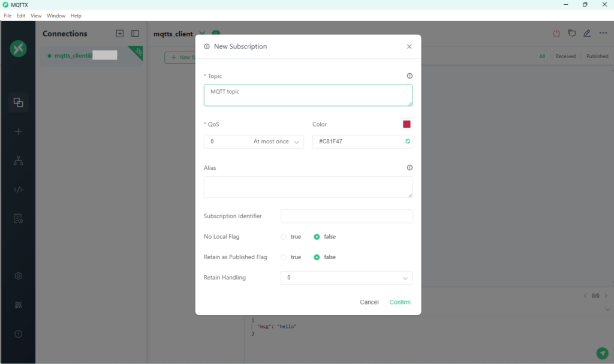The width and height of the screenshot is (614, 364).
Task: Click the Subscription Identifier input field
Action: (346, 216)
